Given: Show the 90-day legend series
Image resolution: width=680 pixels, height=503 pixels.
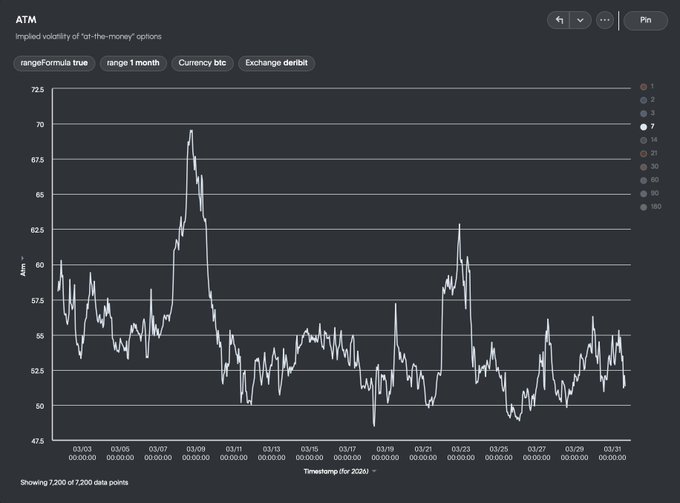Looking at the screenshot, I should coord(648,193).
